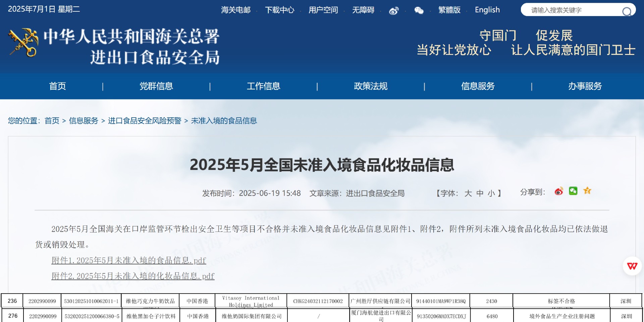Click the Weibo icon in top bar
The width and height of the screenshot is (644, 322).
pos(393,11)
